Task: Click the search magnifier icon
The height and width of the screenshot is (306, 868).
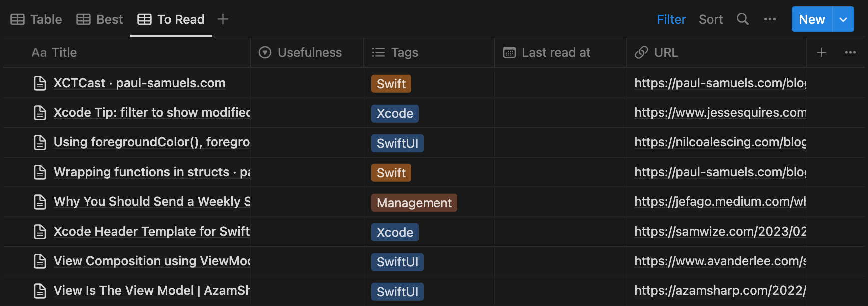Action: coord(743,19)
